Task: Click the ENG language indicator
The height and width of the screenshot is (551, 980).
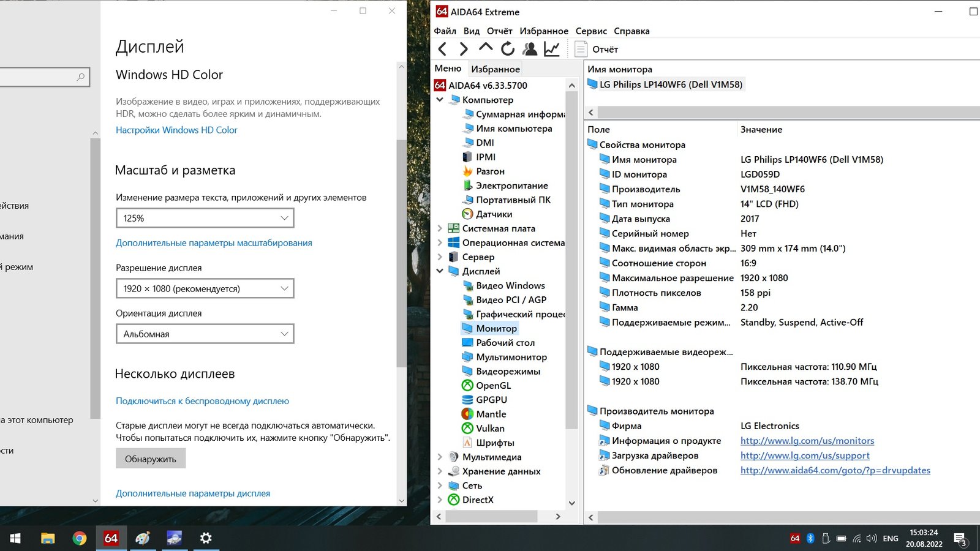Action: [x=891, y=539]
